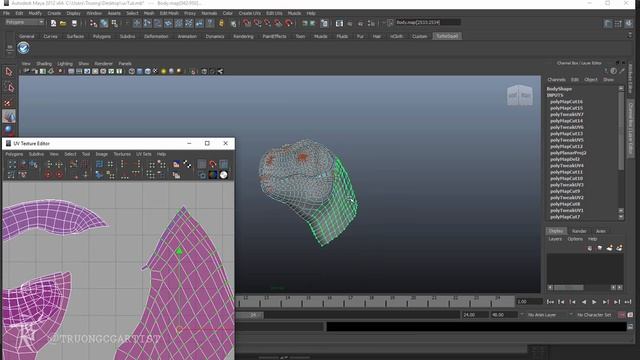
Task: Toggle checkered tile texture in UV editor
Action: pos(187,164)
